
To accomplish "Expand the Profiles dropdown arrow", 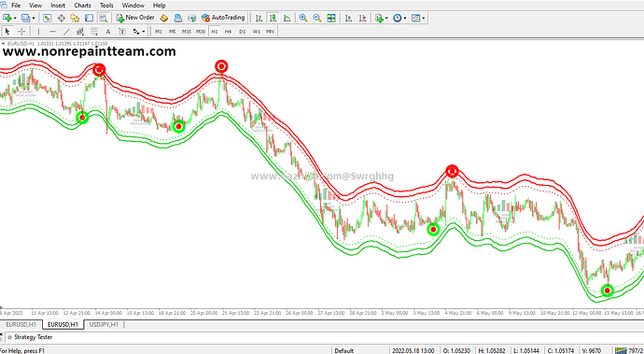I will (34, 18).
